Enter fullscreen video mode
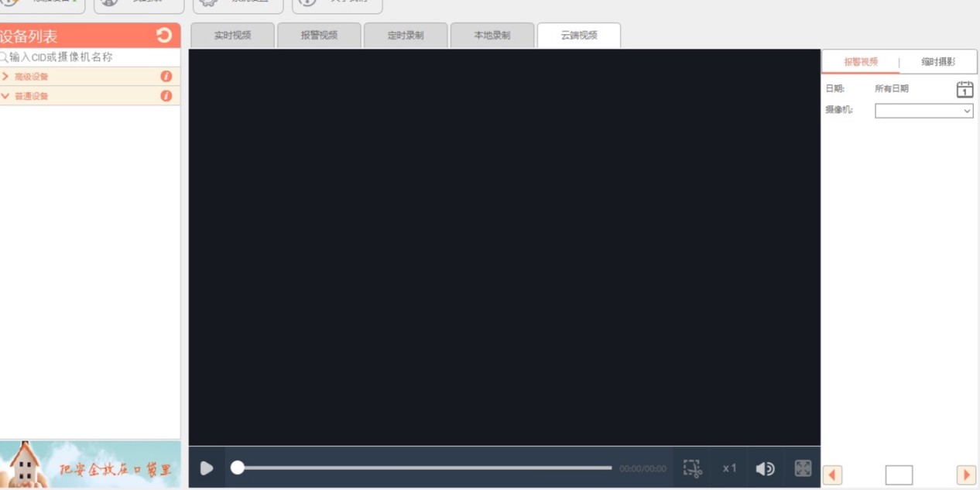The width and height of the screenshot is (980, 490). click(803, 468)
